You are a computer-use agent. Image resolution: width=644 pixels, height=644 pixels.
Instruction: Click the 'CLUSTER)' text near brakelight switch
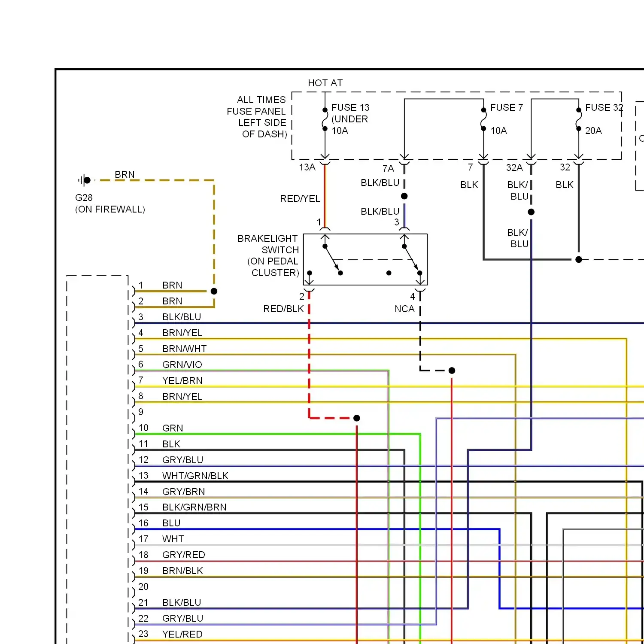[x=275, y=273]
